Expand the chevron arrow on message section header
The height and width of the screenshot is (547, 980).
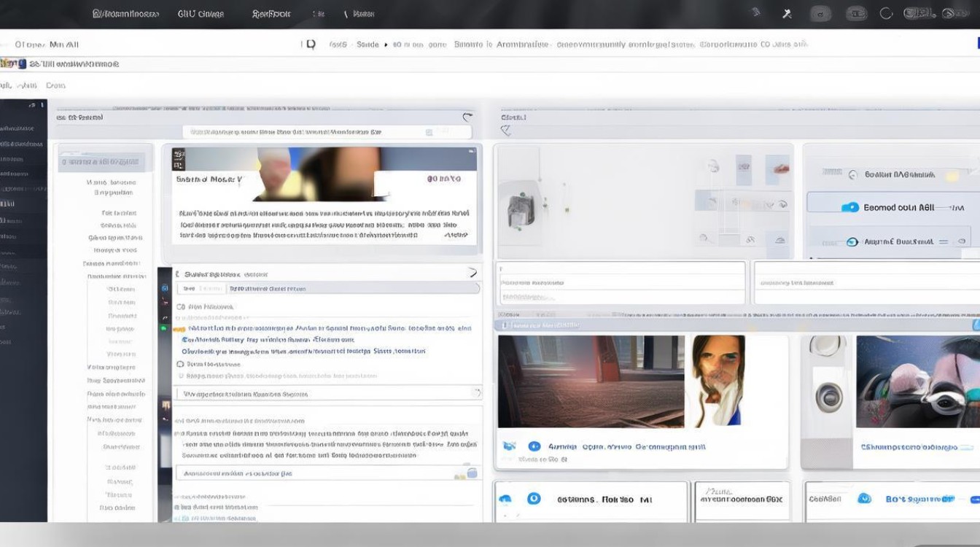(472, 273)
